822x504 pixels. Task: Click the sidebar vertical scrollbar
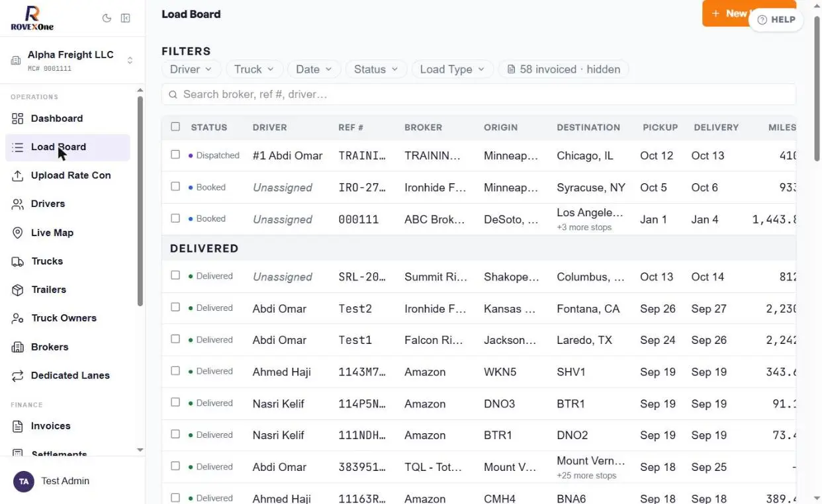tap(140, 202)
